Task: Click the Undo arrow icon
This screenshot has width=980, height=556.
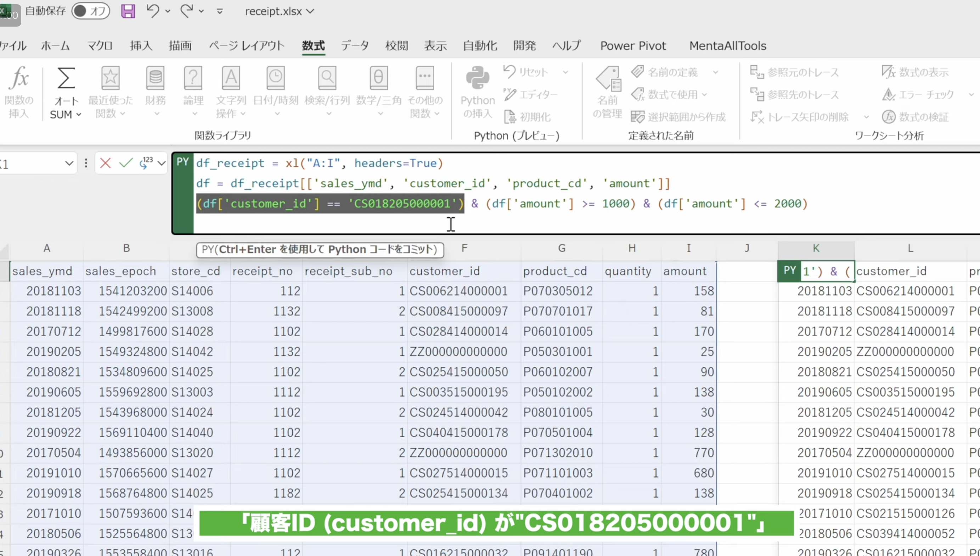Action: tap(153, 11)
